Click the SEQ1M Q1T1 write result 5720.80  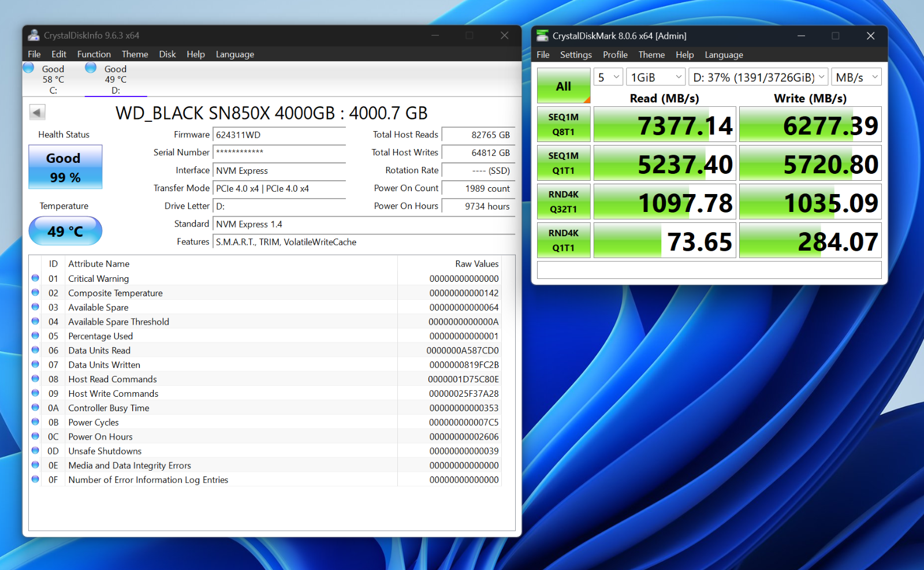[810, 163]
